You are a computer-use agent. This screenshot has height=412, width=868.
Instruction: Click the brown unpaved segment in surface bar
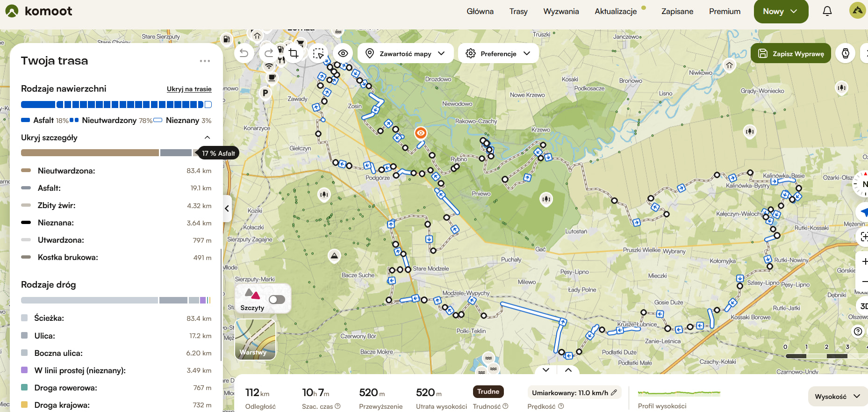pyautogui.click(x=90, y=153)
